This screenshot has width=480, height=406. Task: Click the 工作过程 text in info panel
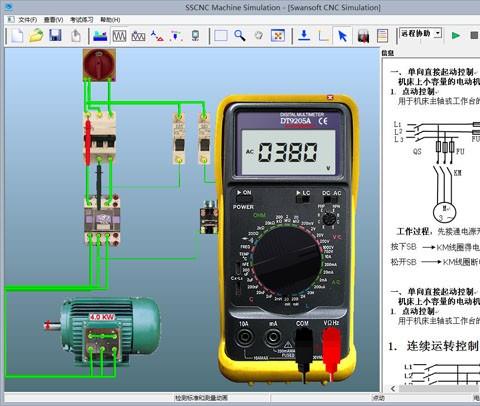(x=412, y=231)
